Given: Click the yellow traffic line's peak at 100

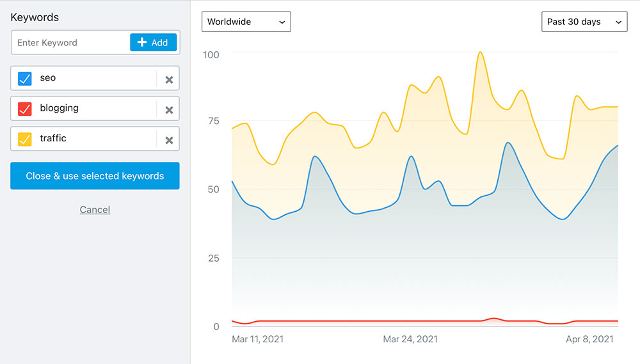Looking at the screenshot, I should pyautogui.click(x=481, y=52).
